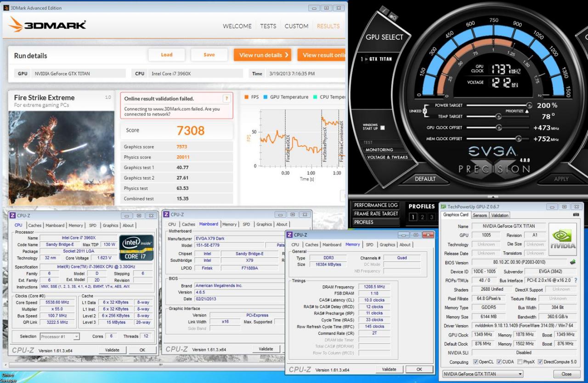Screen dimensions: 588x383
Task: Open the Graphics tab in the CPU-Z Mainboard window
Action: click(264, 224)
